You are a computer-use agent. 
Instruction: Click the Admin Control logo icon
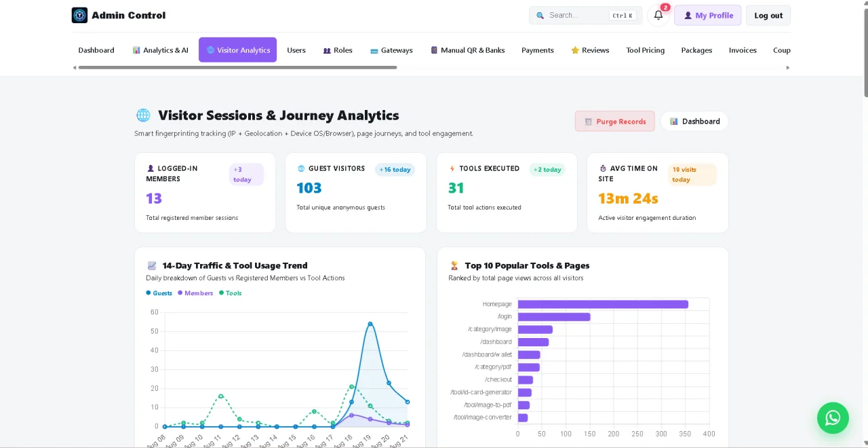pos(79,15)
